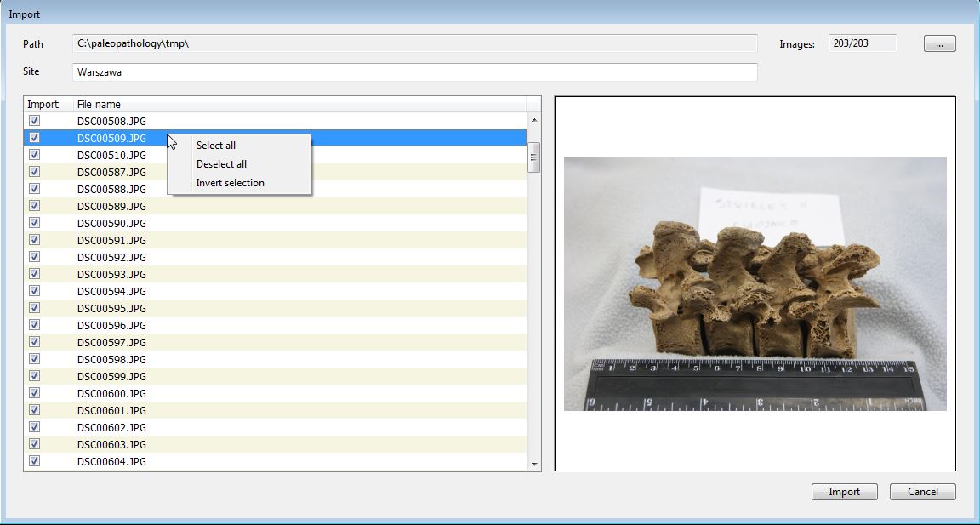Click the browse folder button (...)
980x525 pixels.
click(x=939, y=44)
